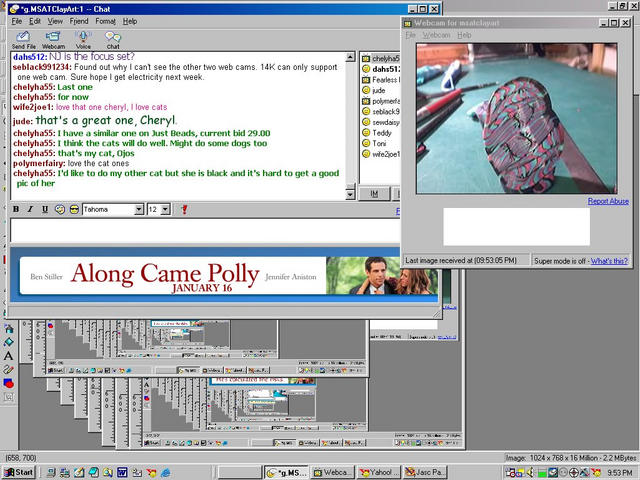This screenshot has height=480, width=640.
Task: Switch to Yahoo! taskbar button
Action: pos(380,472)
